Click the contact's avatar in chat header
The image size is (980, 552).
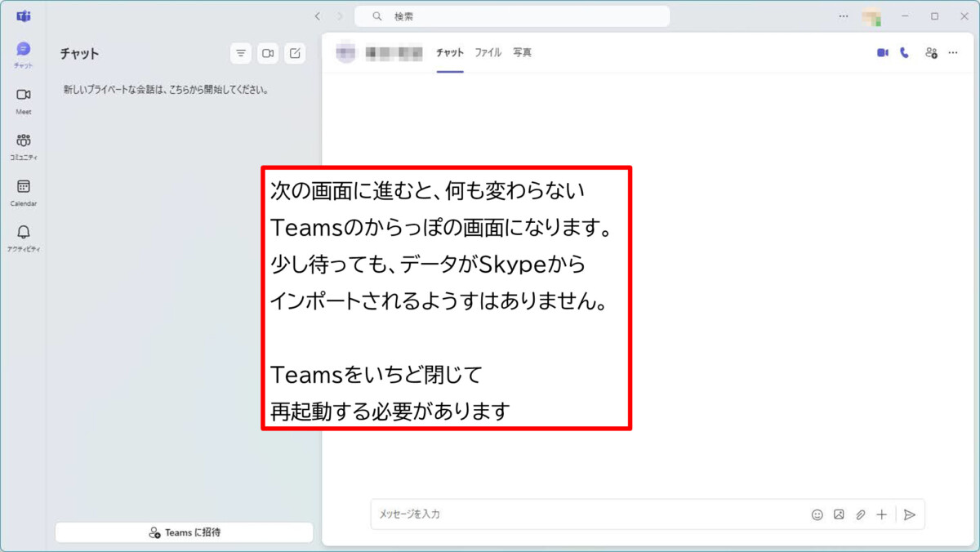(346, 53)
